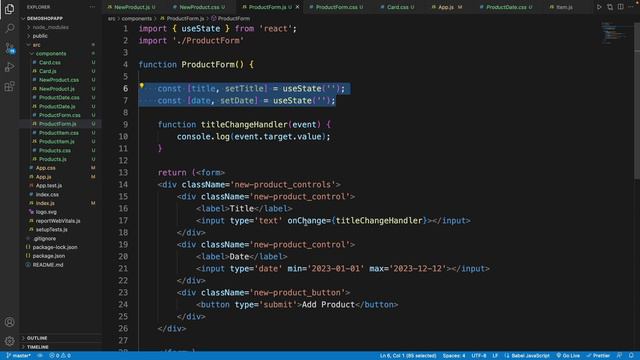640x360 pixels.
Task: Open errors and warnings count in status bar
Action: 60,356
